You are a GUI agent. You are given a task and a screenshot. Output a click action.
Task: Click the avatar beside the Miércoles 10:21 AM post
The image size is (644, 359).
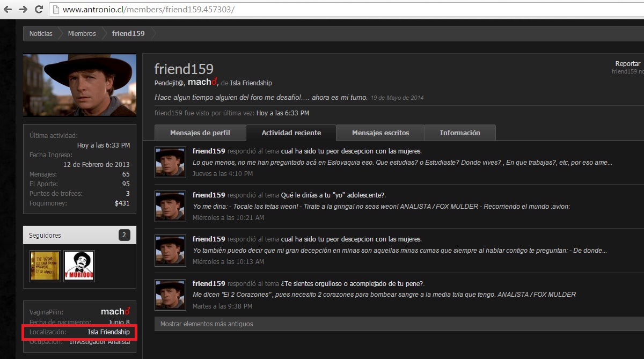[x=170, y=206]
